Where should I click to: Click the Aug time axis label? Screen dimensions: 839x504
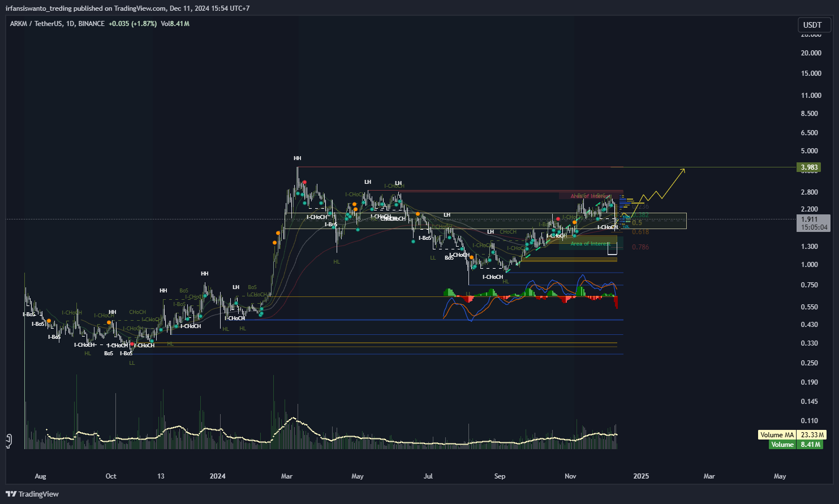point(40,476)
